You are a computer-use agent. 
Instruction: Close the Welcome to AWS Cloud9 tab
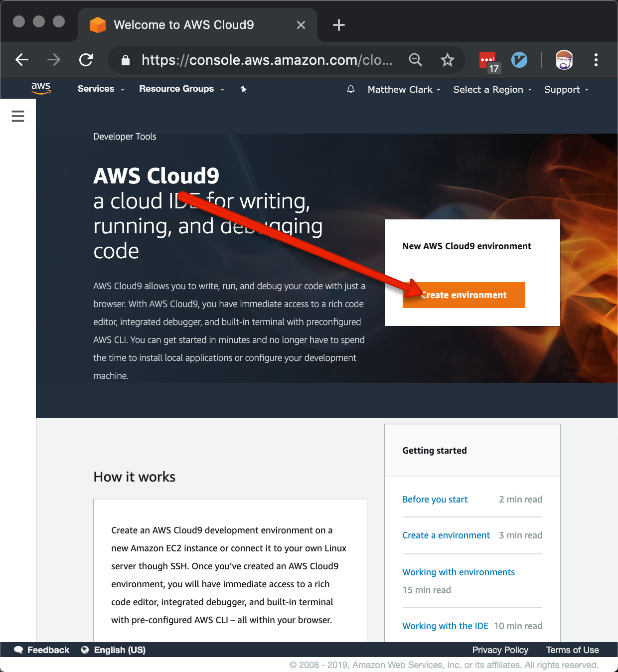301,25
